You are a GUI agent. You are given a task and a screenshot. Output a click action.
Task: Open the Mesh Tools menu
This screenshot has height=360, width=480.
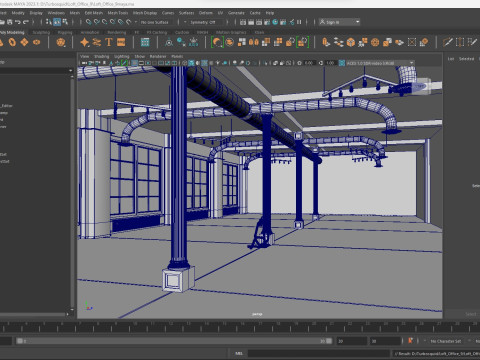point(118,13)
